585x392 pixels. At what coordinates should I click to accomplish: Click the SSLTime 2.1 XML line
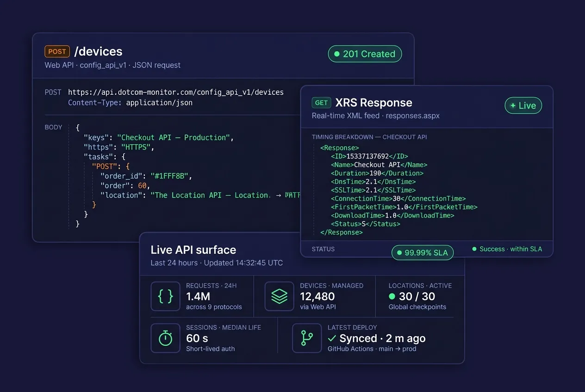point(373,190)
